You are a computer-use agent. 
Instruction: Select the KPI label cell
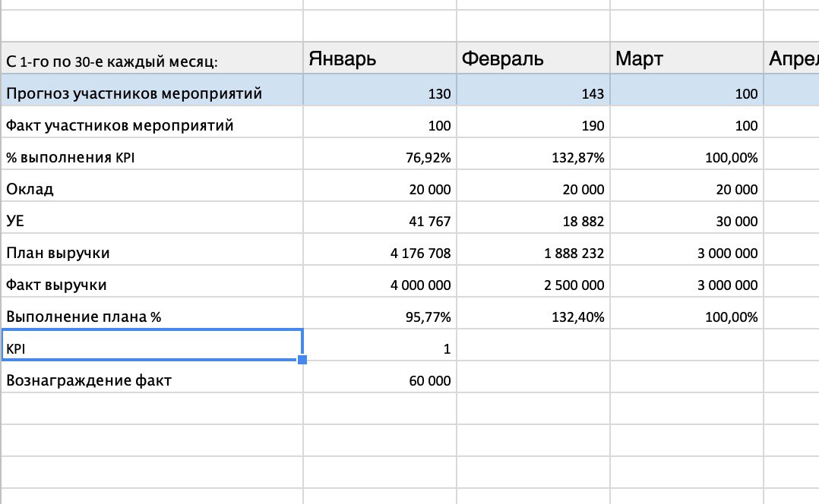152,348
